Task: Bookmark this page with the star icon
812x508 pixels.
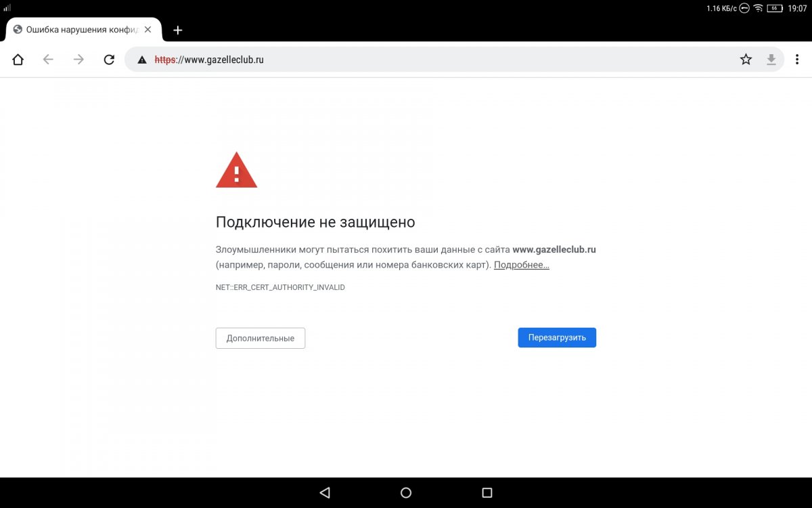Action: pyautogui.click(x=746, y=60)
